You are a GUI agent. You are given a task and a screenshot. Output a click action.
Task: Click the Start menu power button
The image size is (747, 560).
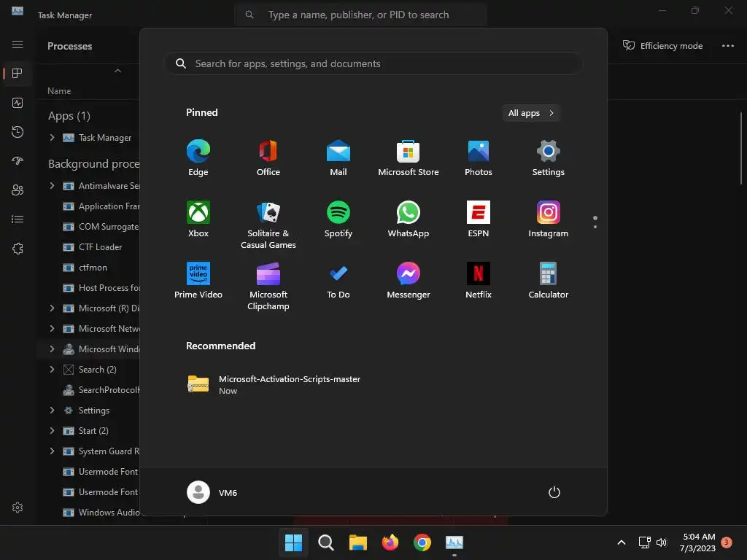(x=554, y=492)
